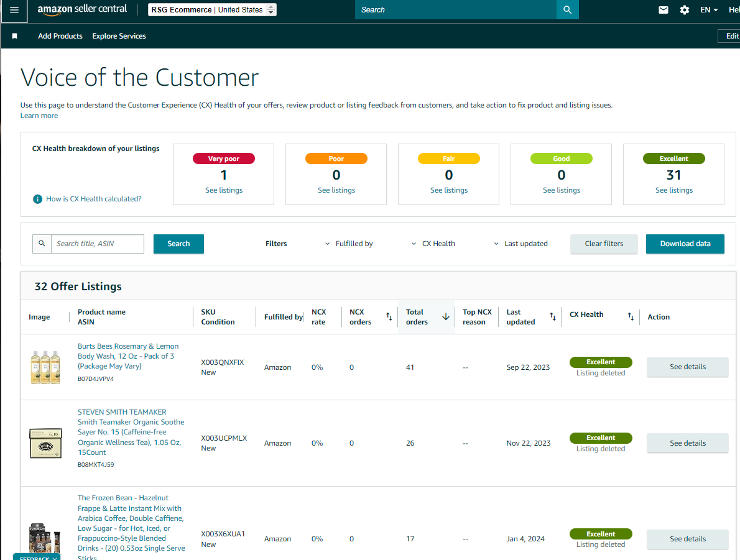Open How is CX Health calculated link

(93, 199)
